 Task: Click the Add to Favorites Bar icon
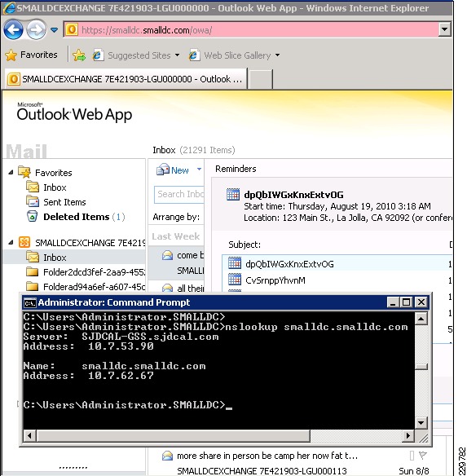pyautogui.click(x=79, y=55)
